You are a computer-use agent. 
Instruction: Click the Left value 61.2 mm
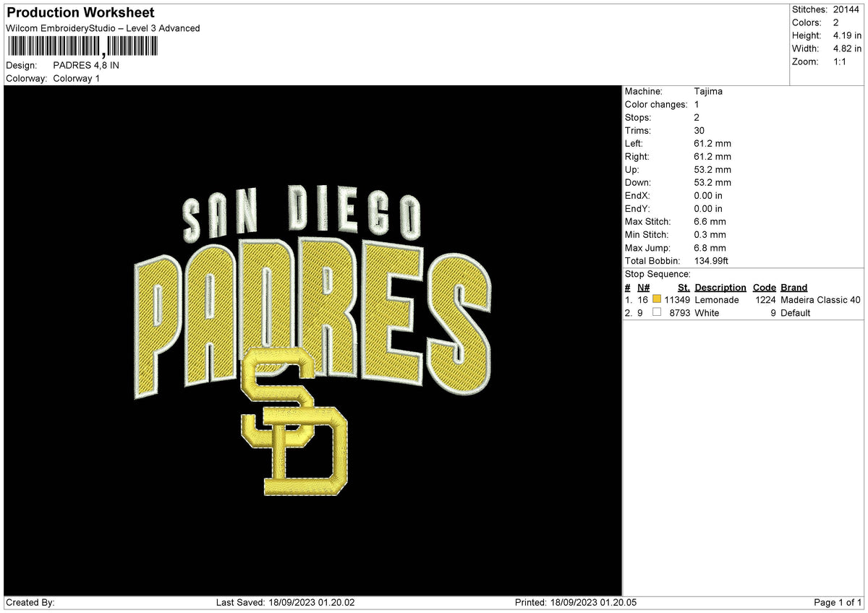[712, 143]
